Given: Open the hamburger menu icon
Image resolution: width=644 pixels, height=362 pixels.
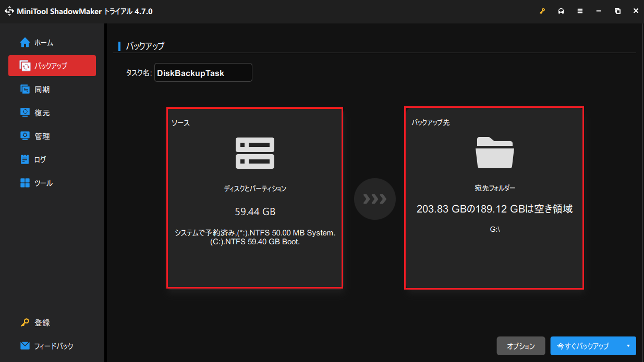Looking at the screenshot, I should (580, 11).
